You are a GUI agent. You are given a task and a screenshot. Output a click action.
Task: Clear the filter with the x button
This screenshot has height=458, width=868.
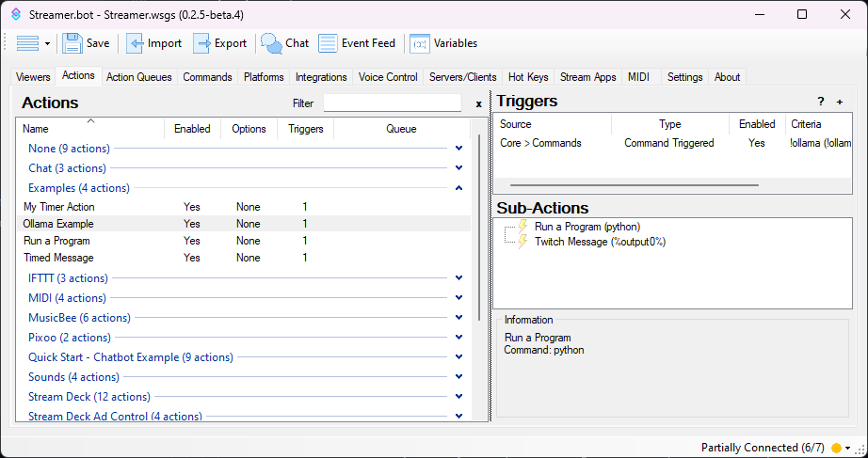coord(478,104)
